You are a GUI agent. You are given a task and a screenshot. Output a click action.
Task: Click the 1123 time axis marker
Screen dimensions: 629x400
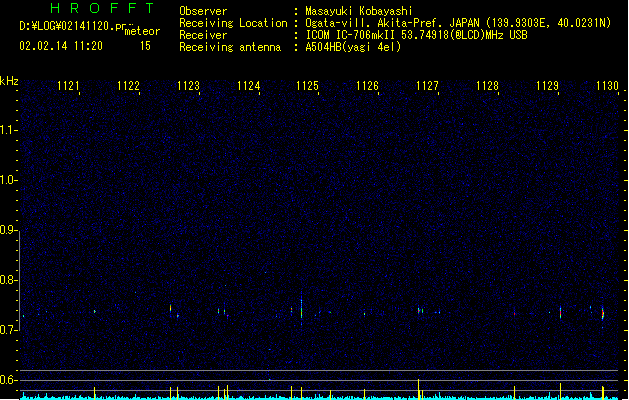point(188,86)
